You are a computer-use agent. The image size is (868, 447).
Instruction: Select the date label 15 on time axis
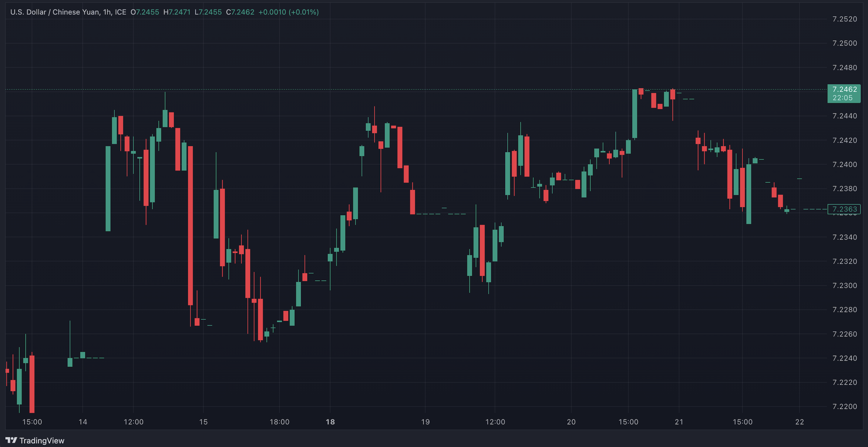pos(204,422)
